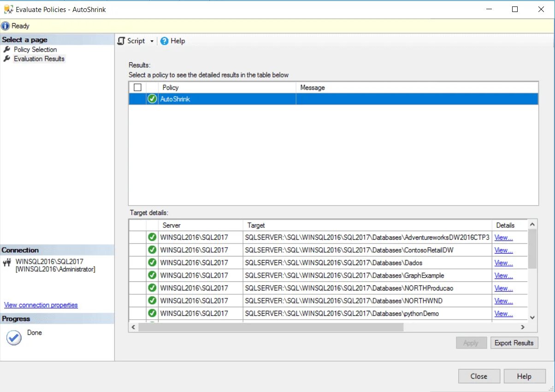The width and height of the screenshot is (555, 392).
Task: Click the Details column header
Action: [x=509, y=225]
